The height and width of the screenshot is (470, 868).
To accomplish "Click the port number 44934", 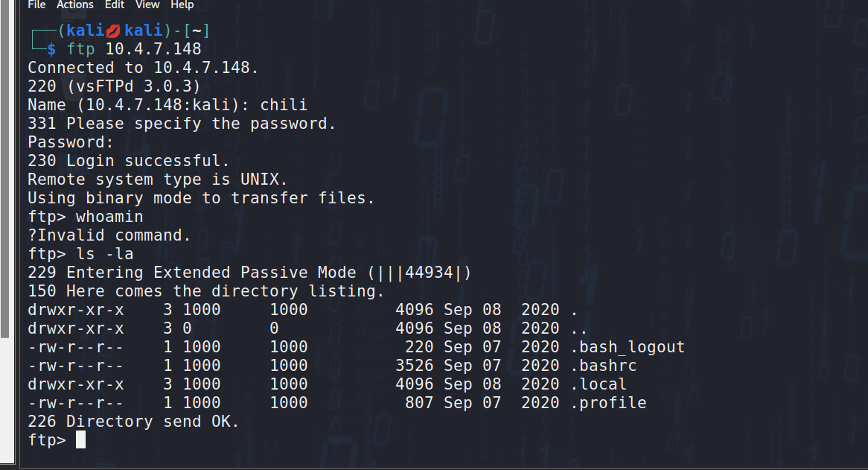I will tap(430, 273).
